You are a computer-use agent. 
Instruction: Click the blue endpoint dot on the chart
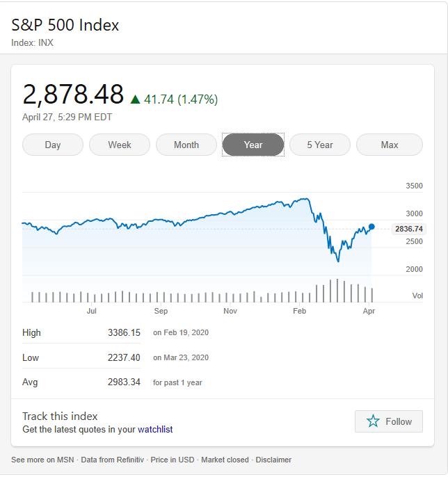[371, 227]
